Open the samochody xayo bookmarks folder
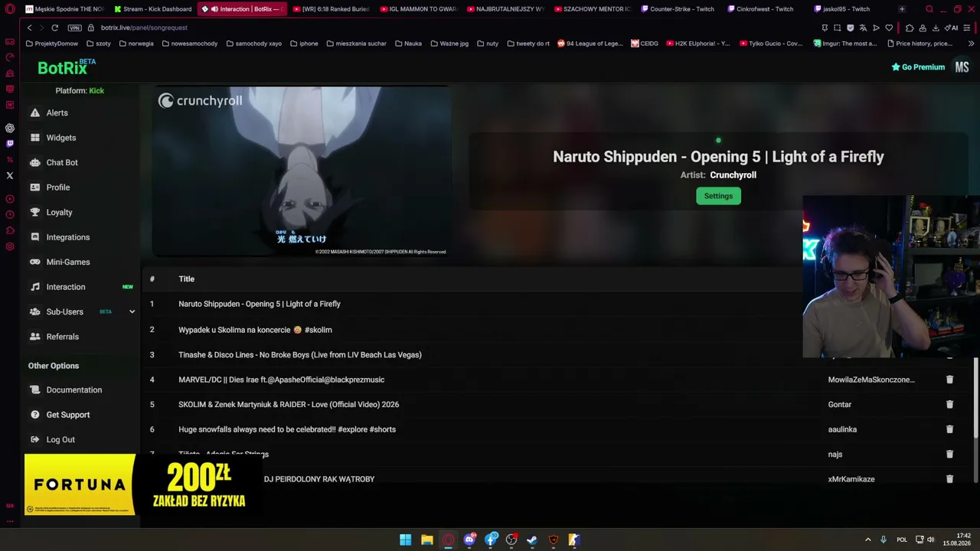 254,44
